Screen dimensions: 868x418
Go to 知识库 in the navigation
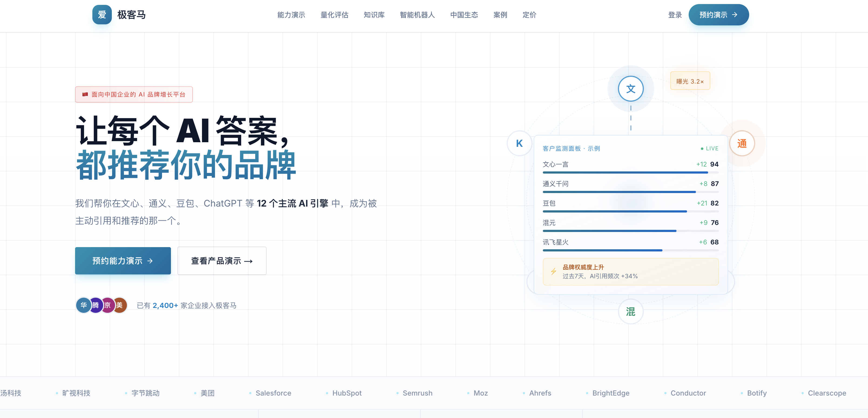(374, 15)
